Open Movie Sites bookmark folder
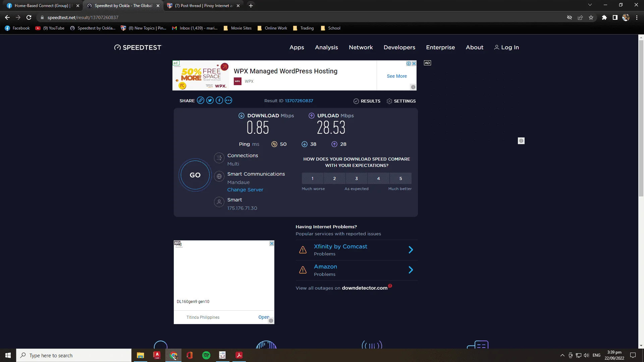Image resolution: width=644 pixels, height=362 pixels. tap(237, 28)
